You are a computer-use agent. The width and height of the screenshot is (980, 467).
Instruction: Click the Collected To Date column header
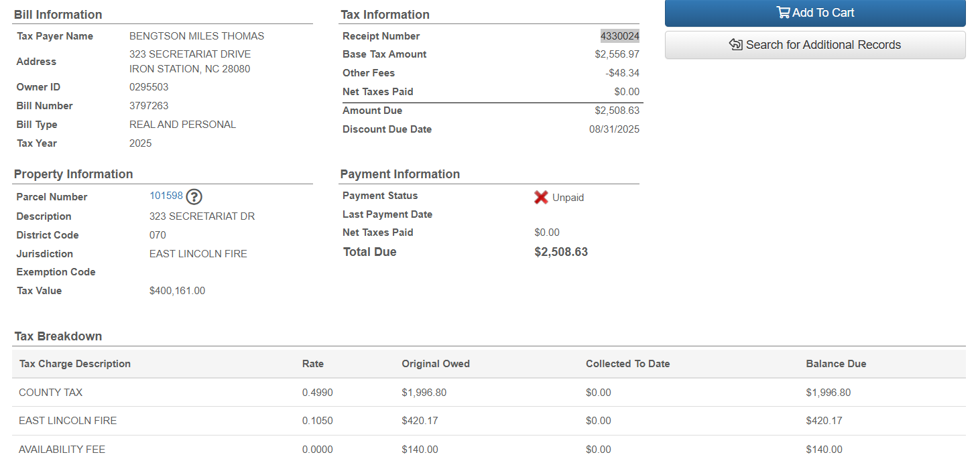(x=627, y=364)
